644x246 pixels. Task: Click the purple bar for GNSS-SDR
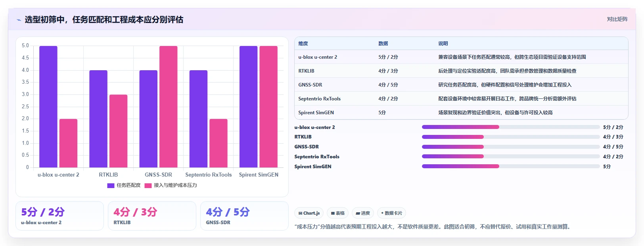point(148,119)
